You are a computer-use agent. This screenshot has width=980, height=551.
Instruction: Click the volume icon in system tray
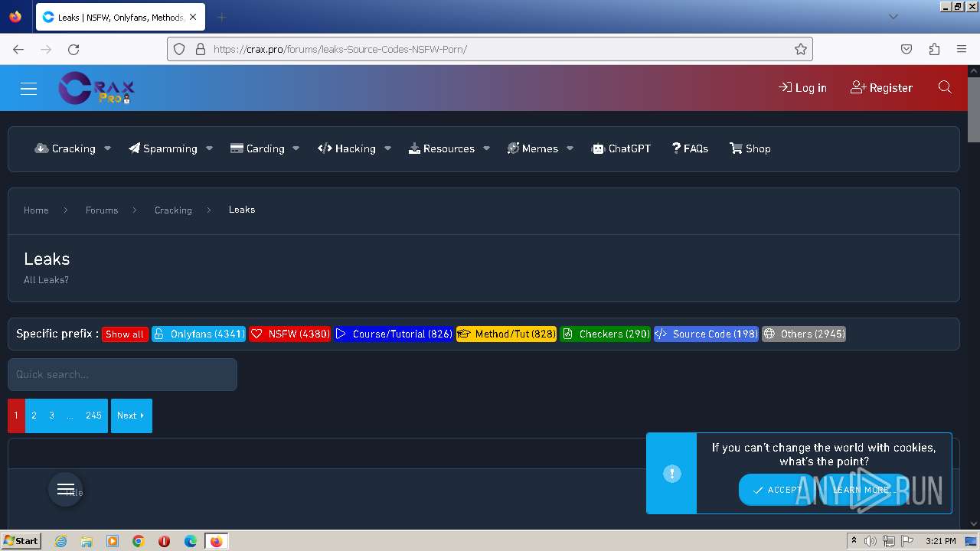click(871, 541)
